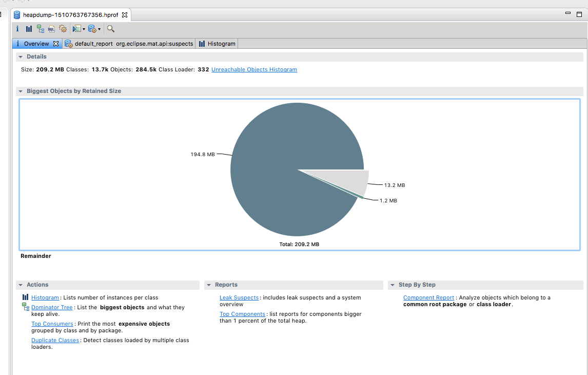The width and height of the screenshot is (588, 375).
Task: Open the Component Report link
Action: coord(428,297)
